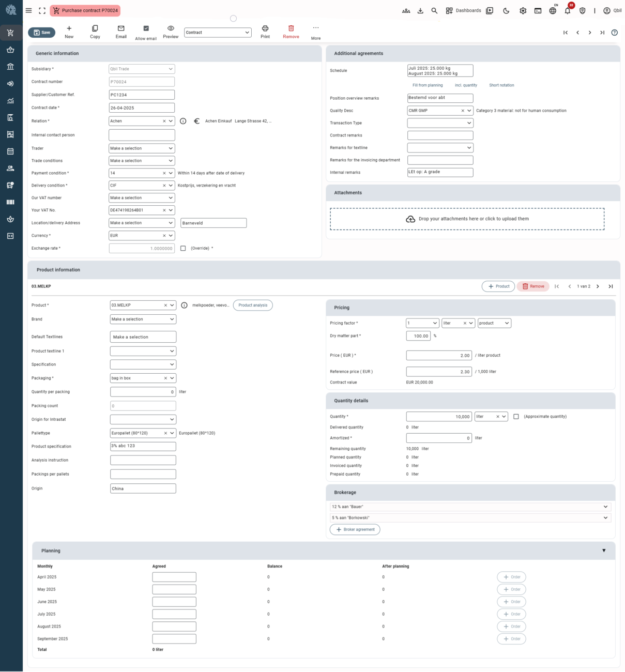Collapse the Planning section triangle
Screen dimensions: 625x672
604,551
